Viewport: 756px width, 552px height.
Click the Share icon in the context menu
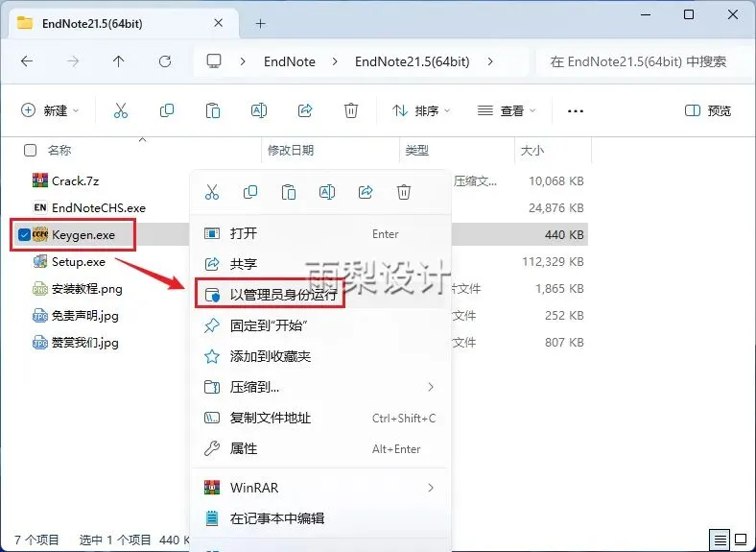[x=366, y=192]
